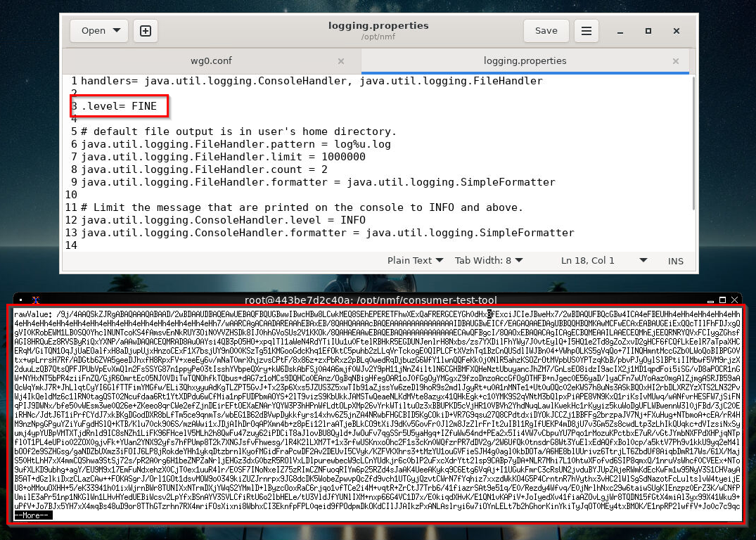Select the logging.properties tab
The height and width of the screenshot is (540, 756).
[525, 61]
